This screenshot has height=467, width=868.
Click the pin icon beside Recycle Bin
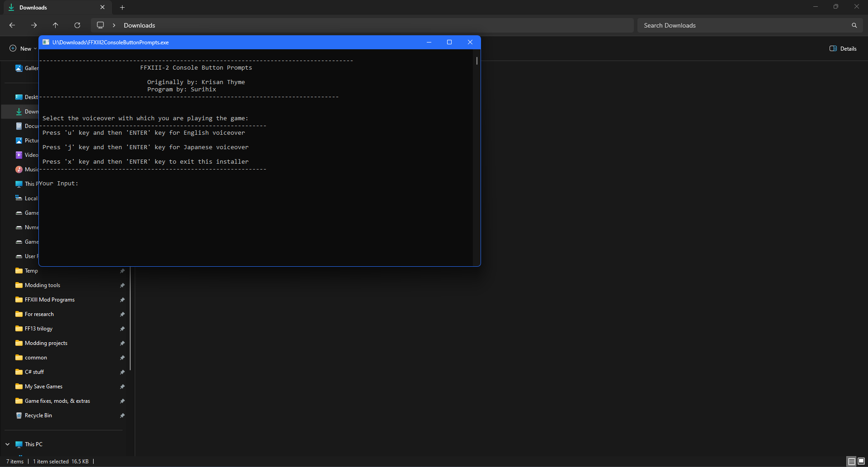(122, 415)
